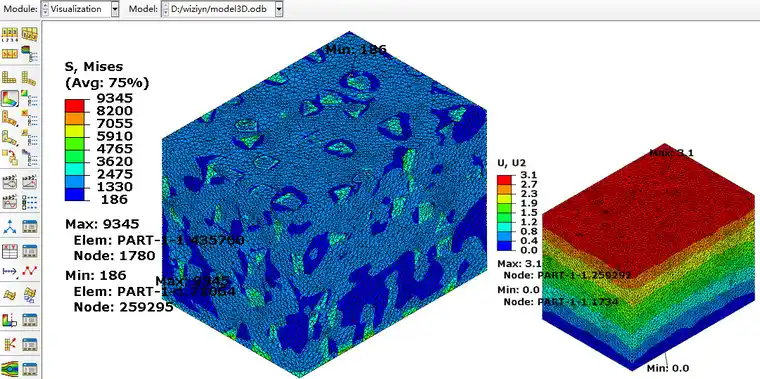Click 'Min: 0.0' annotation below displacement block
Screen dimensions: 760x379
click(x=668, y=368)
